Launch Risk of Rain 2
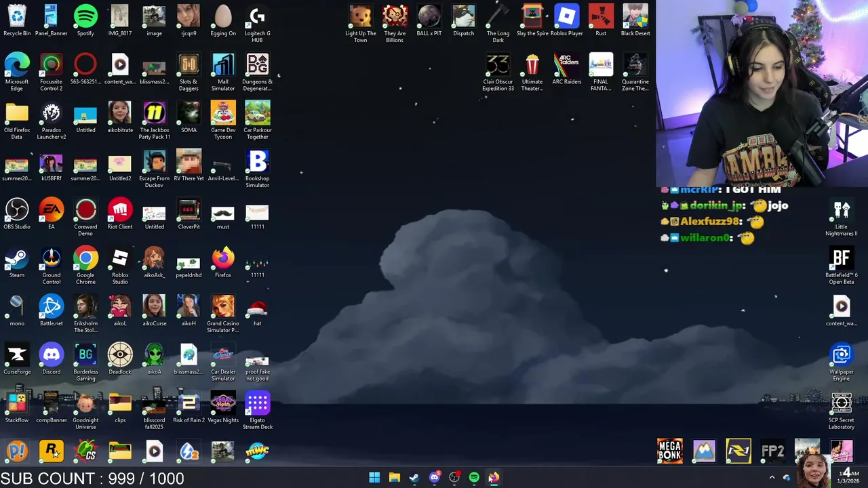Screen dimensions: 868x488 click(189, 407)
